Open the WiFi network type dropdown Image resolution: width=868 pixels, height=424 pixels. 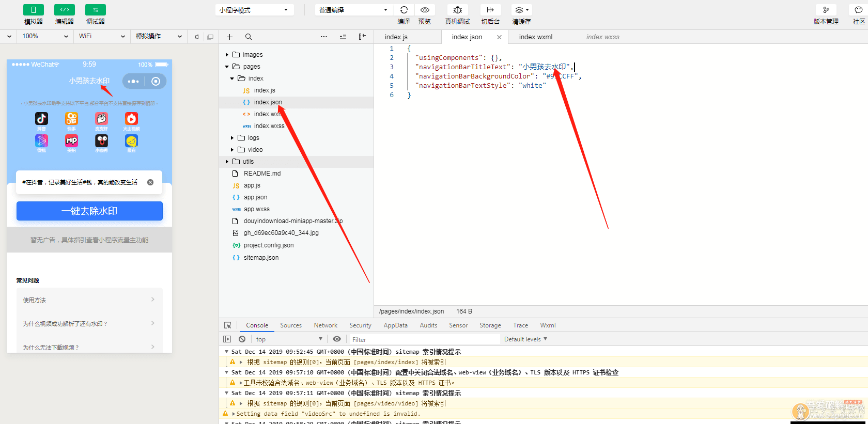click(102, 36)
